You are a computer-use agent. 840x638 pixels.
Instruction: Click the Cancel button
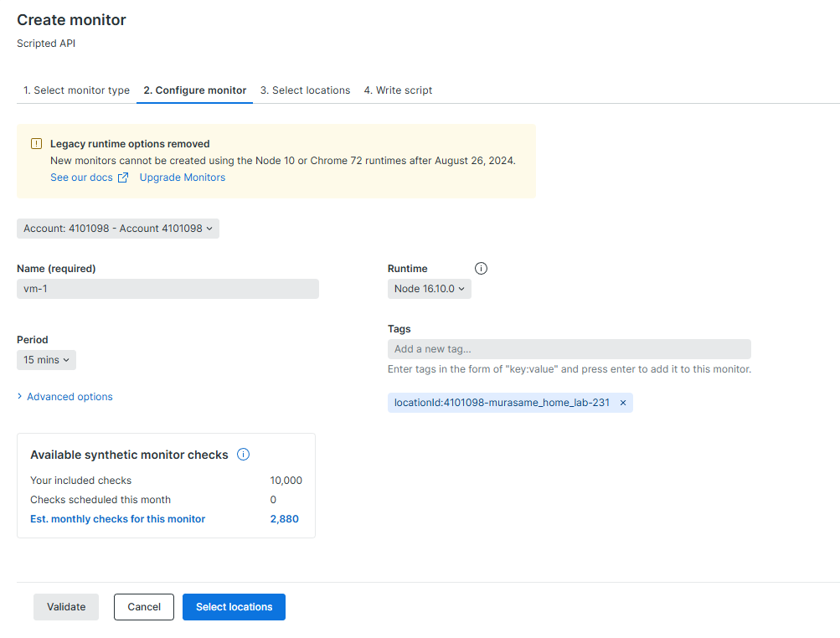click(144, 607)
